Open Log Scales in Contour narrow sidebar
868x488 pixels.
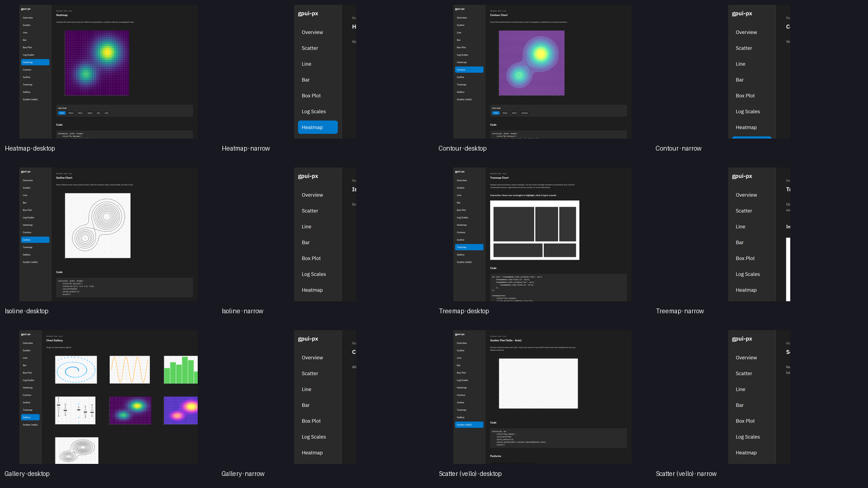click(747, 111)
